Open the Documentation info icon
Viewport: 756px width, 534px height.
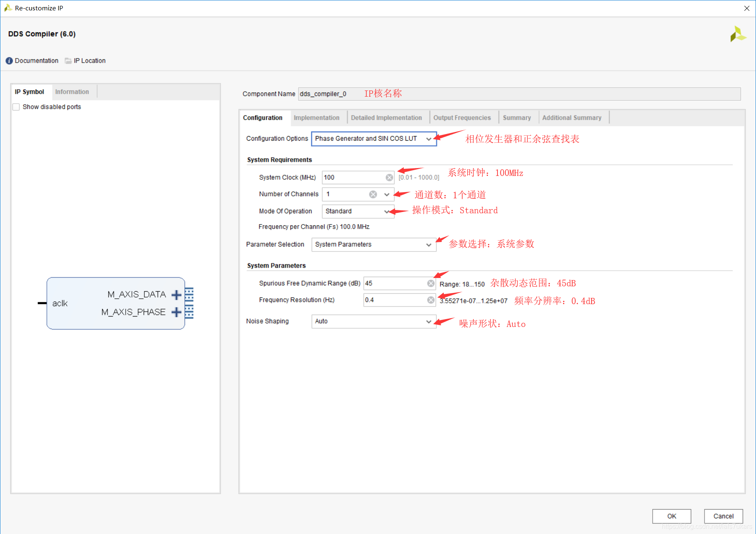point(9,61)
